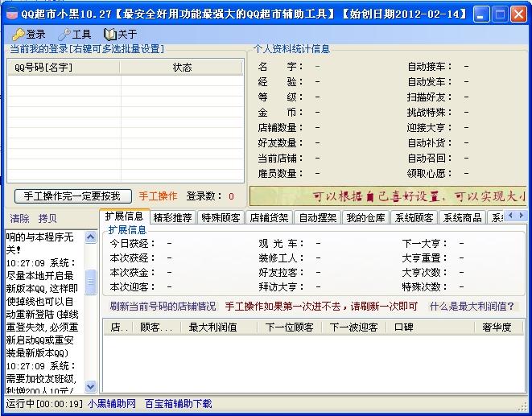Click the scrolling red marquee banner
This screenshot has width=532, height=416.
pyautogui.click(x=388, y=196)
